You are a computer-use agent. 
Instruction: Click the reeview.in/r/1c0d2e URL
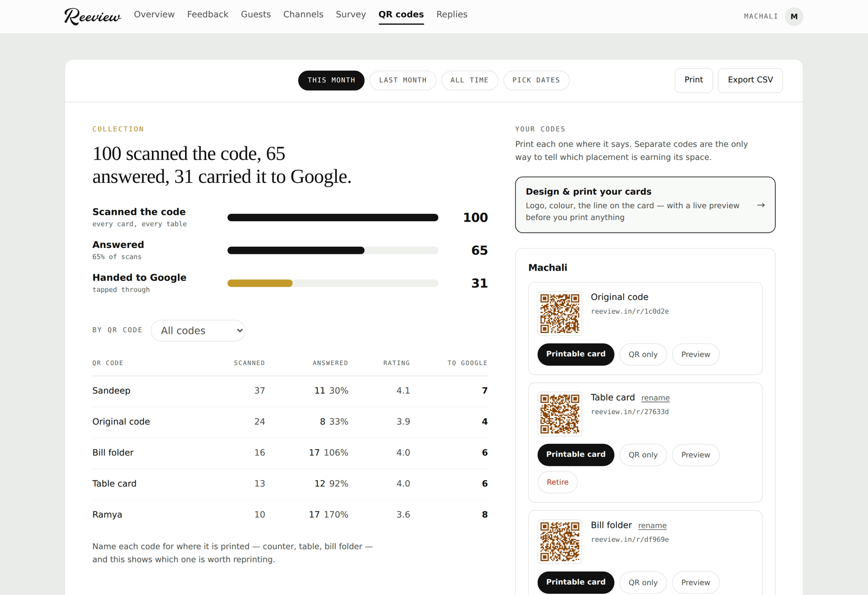coord(630,312)
